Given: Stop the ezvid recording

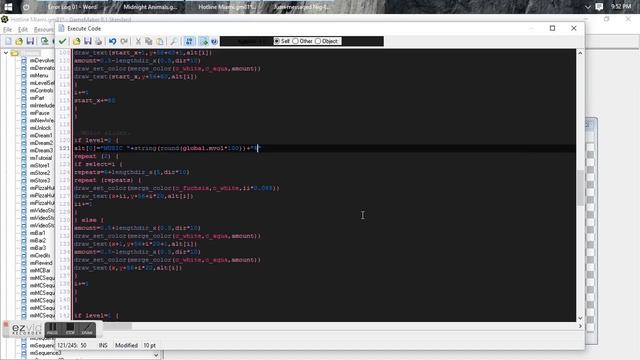Looking at the screenshot, I should [x=70, y=329].
